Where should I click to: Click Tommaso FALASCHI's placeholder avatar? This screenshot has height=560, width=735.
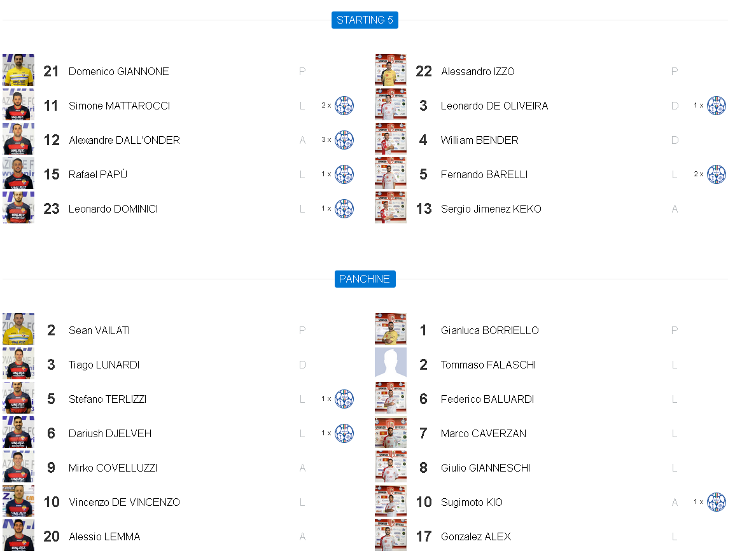[x=391, y=363]
